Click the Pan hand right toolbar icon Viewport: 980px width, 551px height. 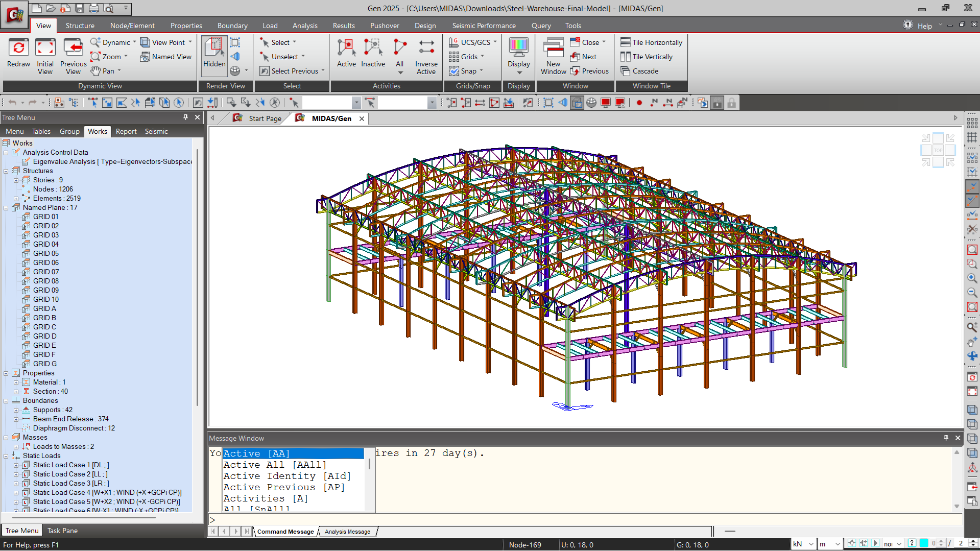point(972,342)
